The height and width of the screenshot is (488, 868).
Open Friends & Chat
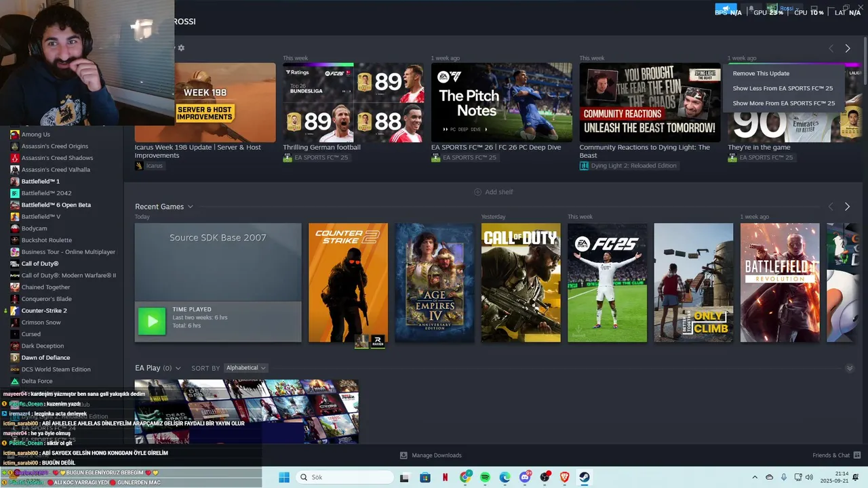pos(836,455)
